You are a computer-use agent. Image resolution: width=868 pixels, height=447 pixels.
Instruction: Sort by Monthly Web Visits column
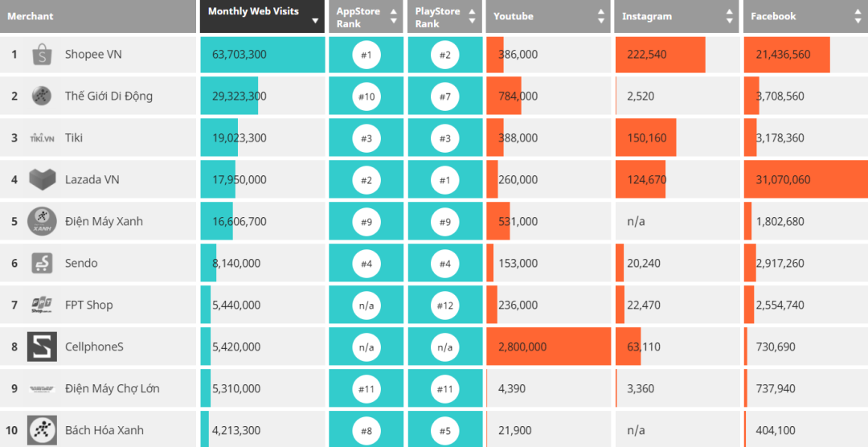point(262,16)
